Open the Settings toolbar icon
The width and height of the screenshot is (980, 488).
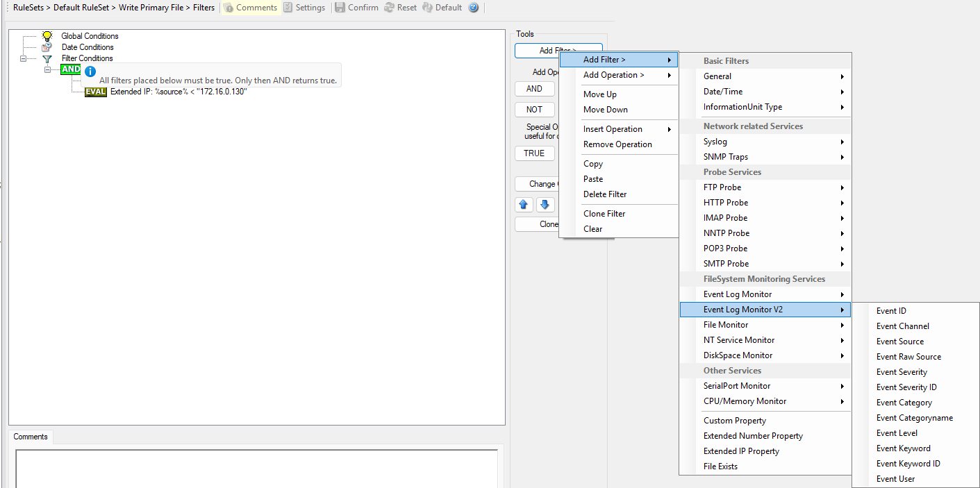point(288,8)
